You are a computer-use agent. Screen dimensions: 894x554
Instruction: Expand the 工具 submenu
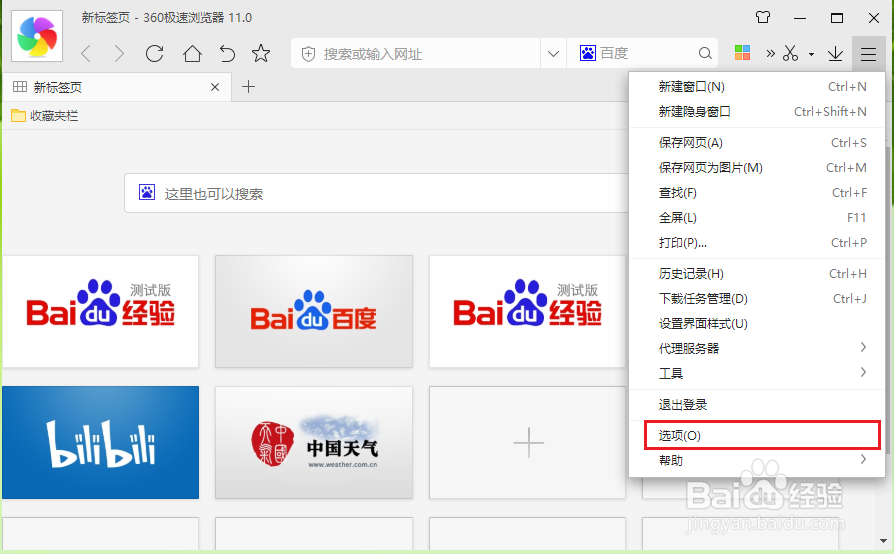pos(757,373)
